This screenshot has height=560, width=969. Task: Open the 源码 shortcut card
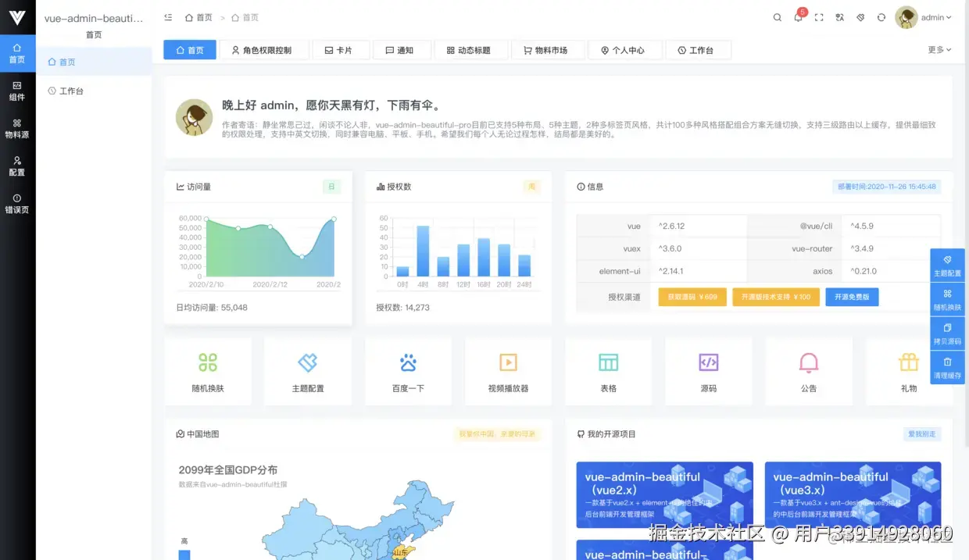tap(708, 371)
